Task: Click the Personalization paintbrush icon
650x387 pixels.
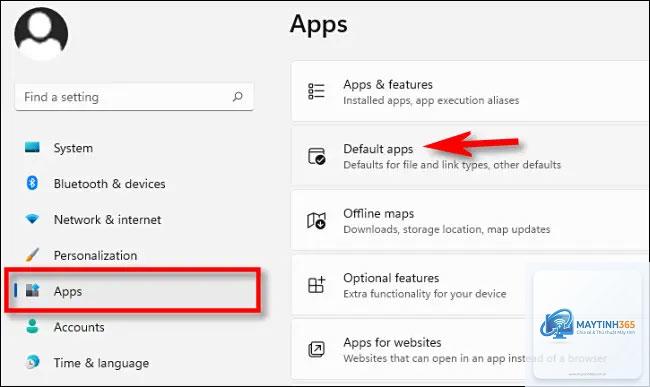Action: pyautogui.click(x=32, y=255)
